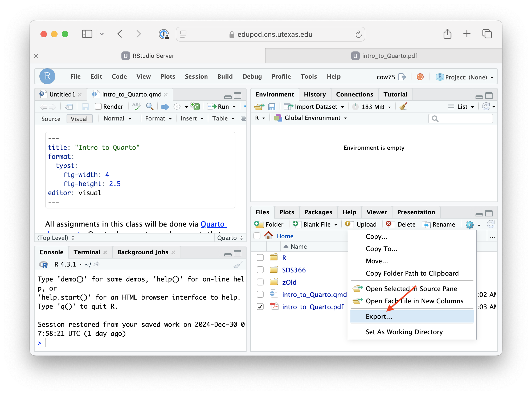The image size is (532, 395).
Task: Click the clear console broom icon
Action: coord(238,264)
